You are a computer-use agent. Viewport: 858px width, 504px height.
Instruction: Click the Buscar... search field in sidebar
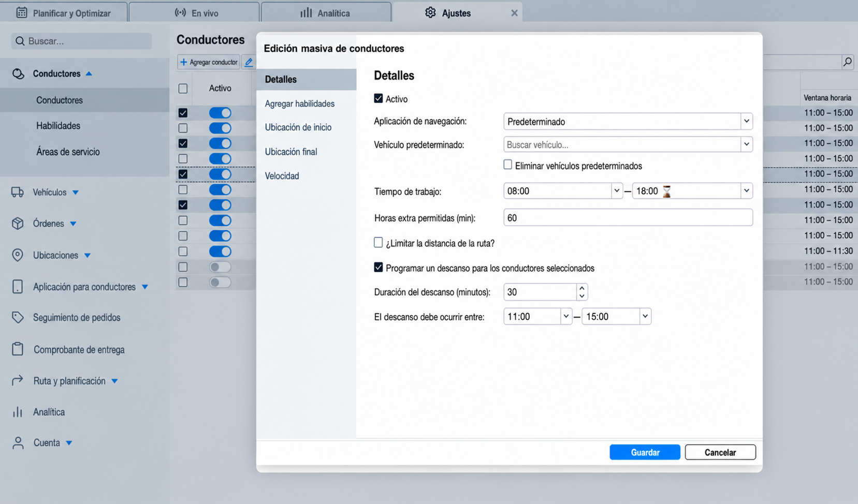(x=82, y=41)
